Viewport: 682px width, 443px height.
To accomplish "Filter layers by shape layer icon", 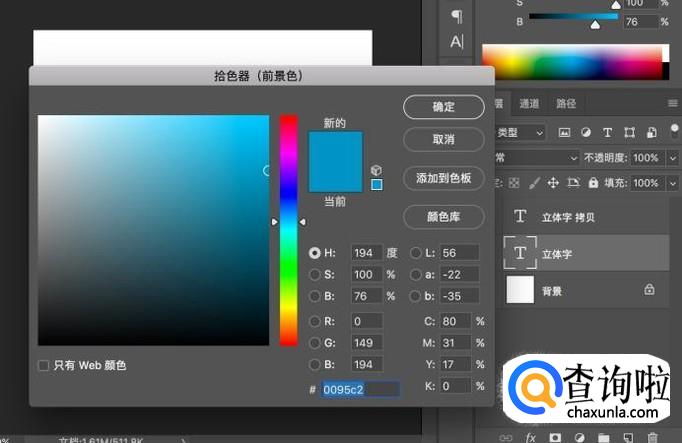I will pos(629,133).
